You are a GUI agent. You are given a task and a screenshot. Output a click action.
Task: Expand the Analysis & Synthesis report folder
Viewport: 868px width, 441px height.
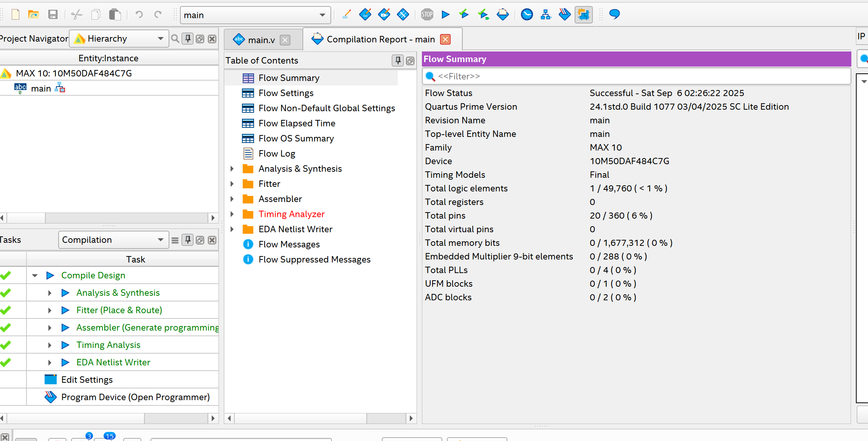(232, 169)
